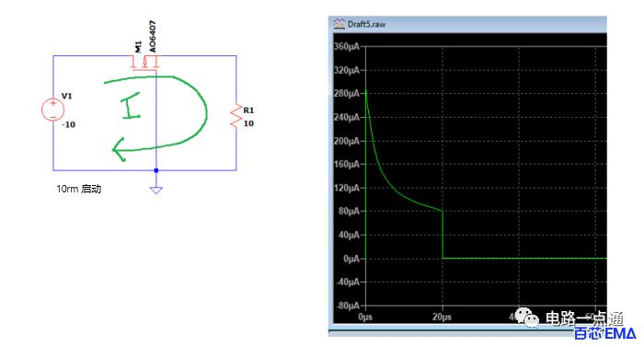Click the ground symbol below the circuit

(x=156, y=190)
